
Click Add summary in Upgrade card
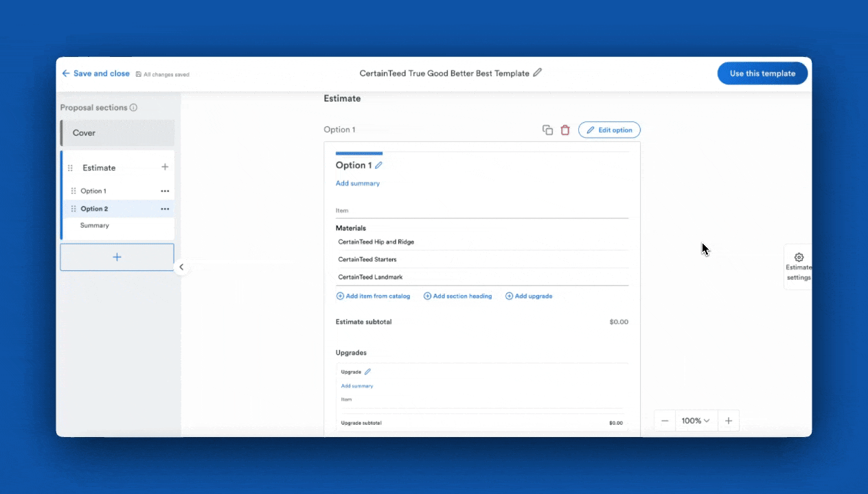357,386
